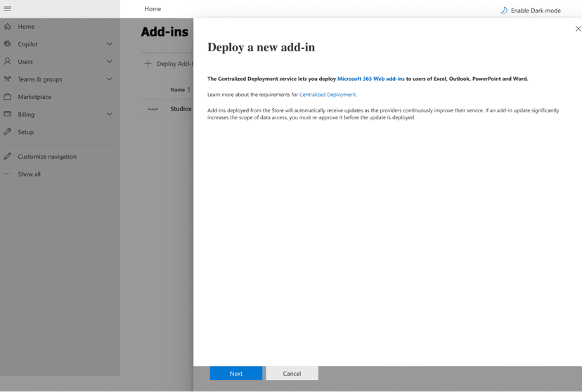This screenshot has height=392, width=582.
Task: Click the Setup wrench icon
Action: tap(8, 131)
